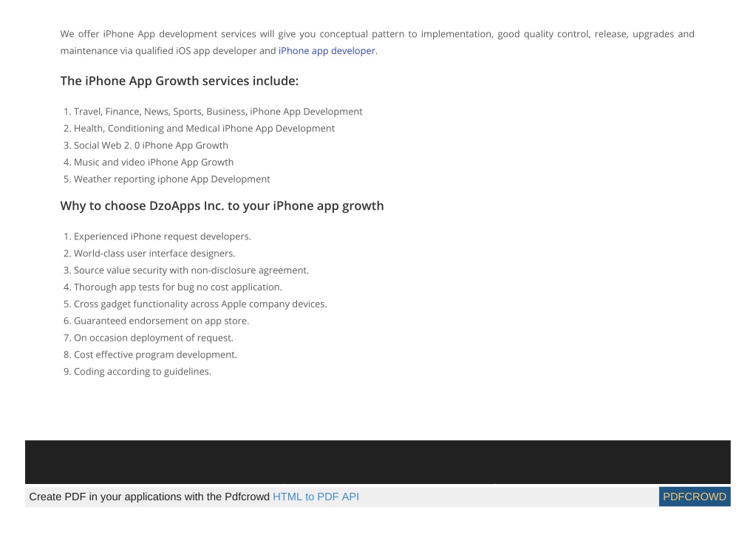Click 'Guaranteed endorsement on app store.'
The height and width of the screenshot is (535, 756).
[162, 321]
